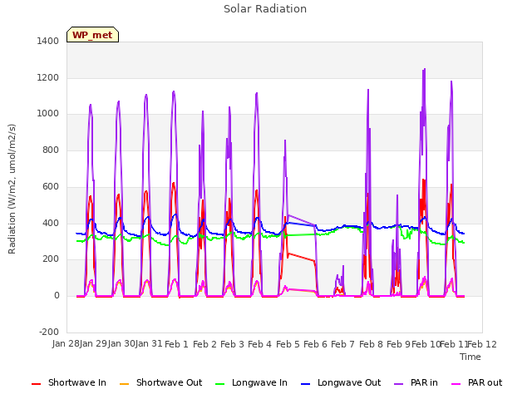Click the Feb 7 x-axis label
This screenshot has height=399, width=532.
[342, 344]
